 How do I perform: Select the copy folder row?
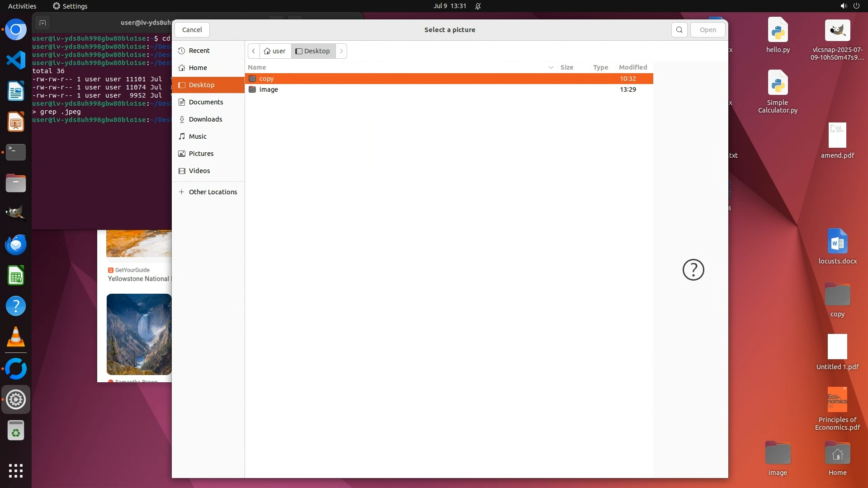[266, 79]
